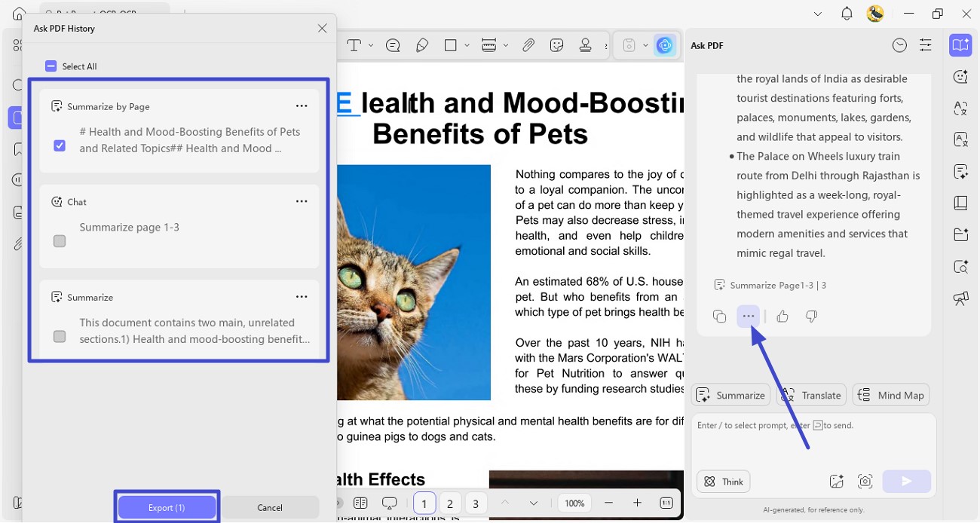Click the actual size 1:1 icon

click(666, 503)
